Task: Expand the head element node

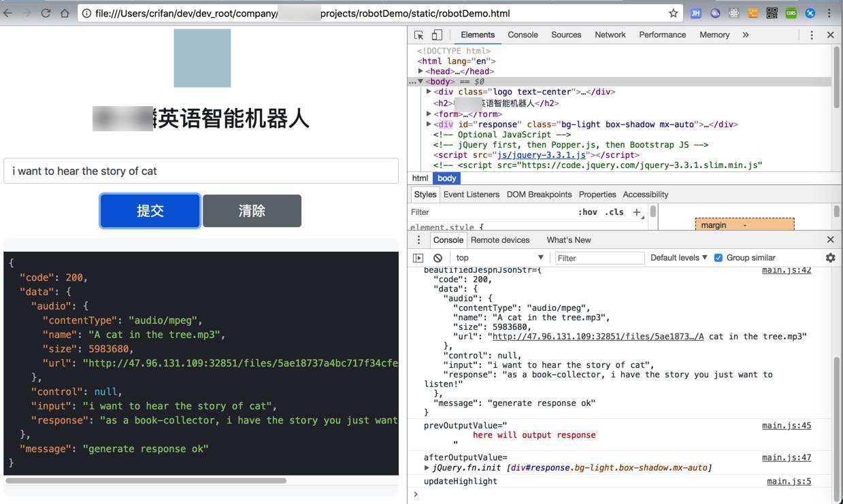Action: point(421,71)
